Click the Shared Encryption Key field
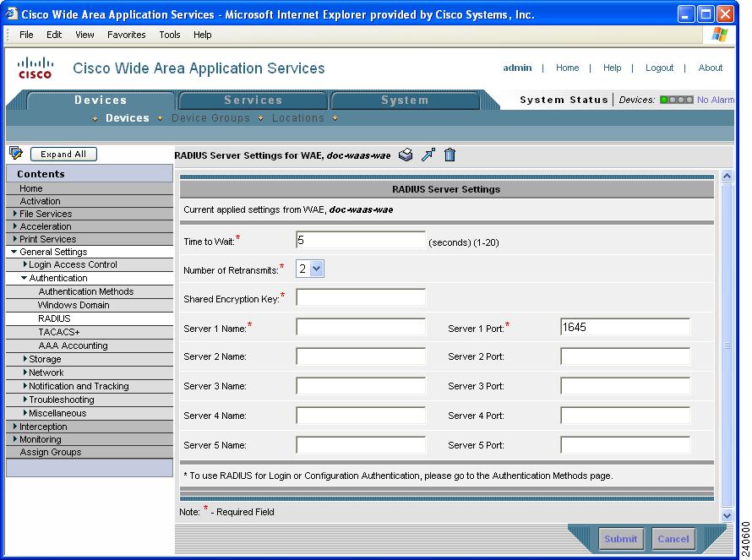 [x=361, y=297]
